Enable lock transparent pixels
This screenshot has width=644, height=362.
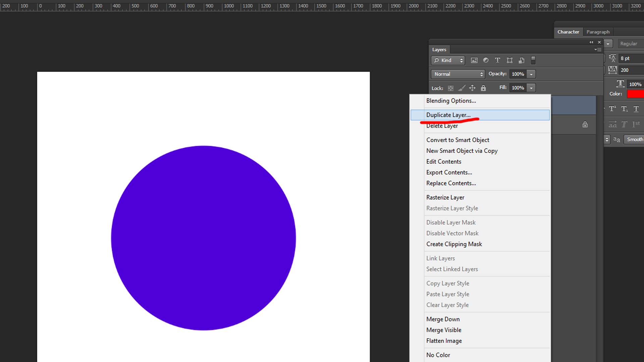(x=450, y=88)
